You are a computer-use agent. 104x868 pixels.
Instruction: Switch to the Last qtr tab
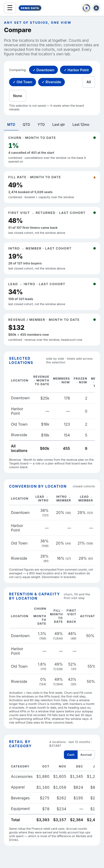(58, 124)
